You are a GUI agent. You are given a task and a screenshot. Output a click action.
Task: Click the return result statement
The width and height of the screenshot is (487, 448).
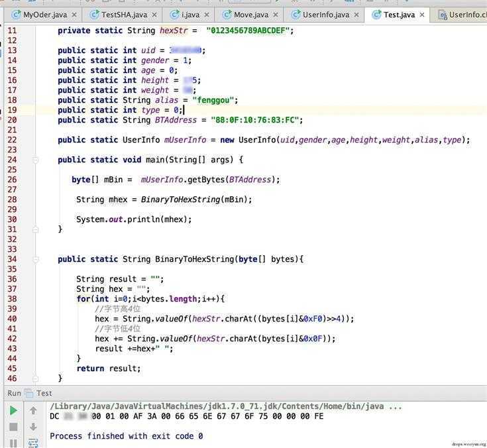[109, 368]
